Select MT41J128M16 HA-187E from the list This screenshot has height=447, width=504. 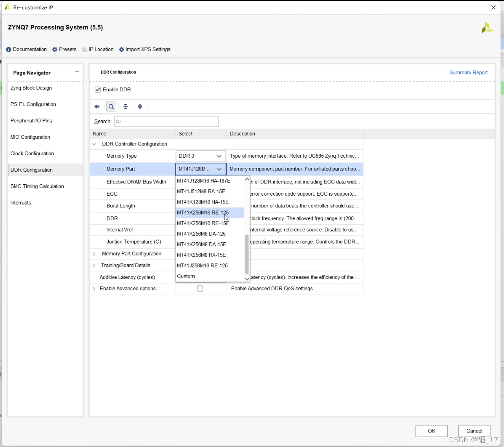click(210, 181)
